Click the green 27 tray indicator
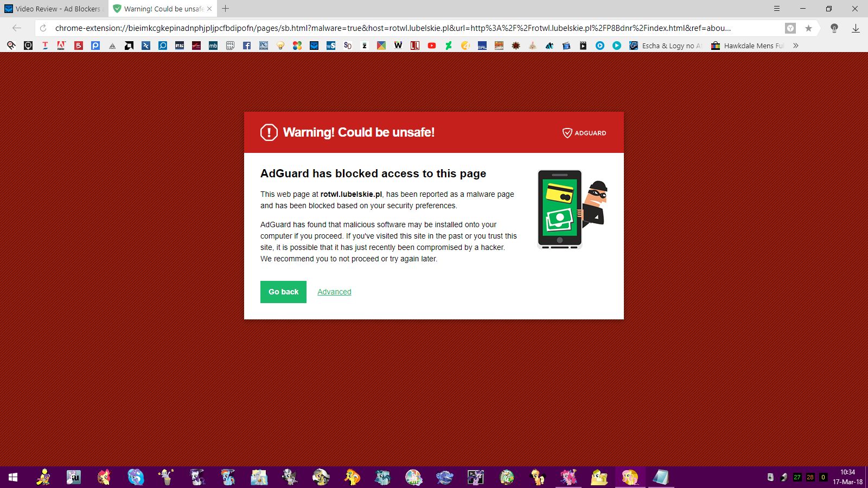Image resolution: width=868 pixels, height=488 pixels. click(797, 477)
